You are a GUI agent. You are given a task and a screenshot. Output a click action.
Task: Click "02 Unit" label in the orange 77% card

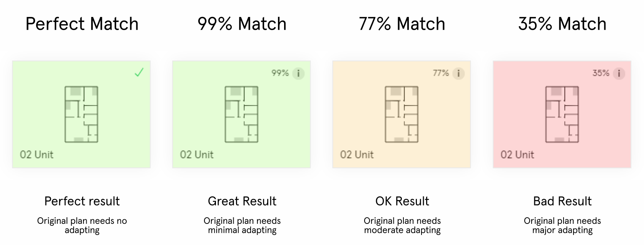(x=357, y=155)
